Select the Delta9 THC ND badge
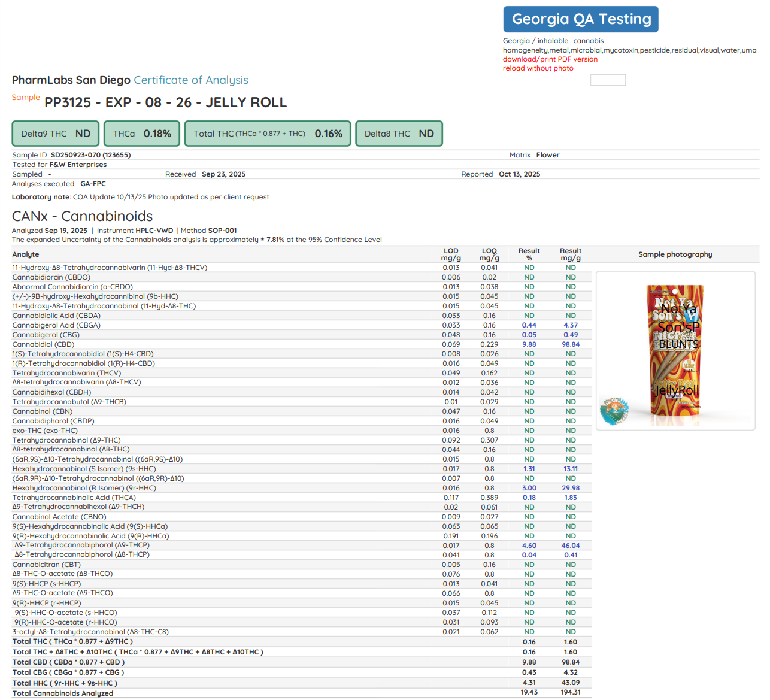This screenshot has height=700, width=770. (56, 134)
